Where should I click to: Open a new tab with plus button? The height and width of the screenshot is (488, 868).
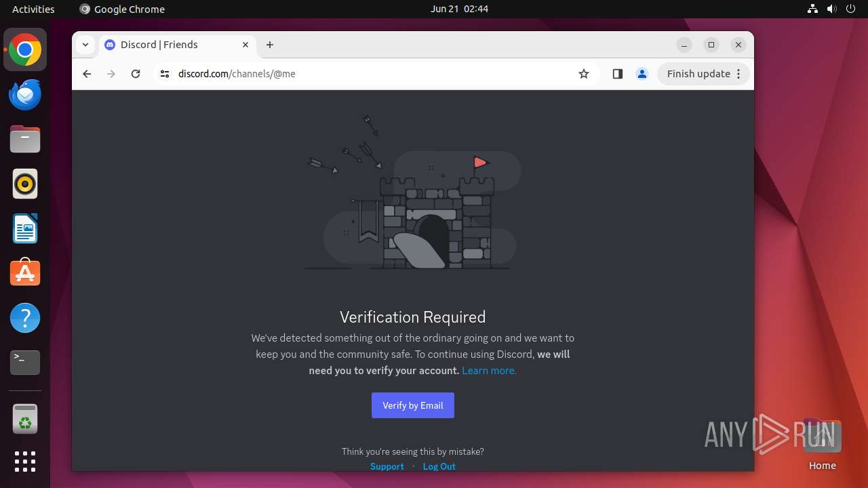point(270,45)
